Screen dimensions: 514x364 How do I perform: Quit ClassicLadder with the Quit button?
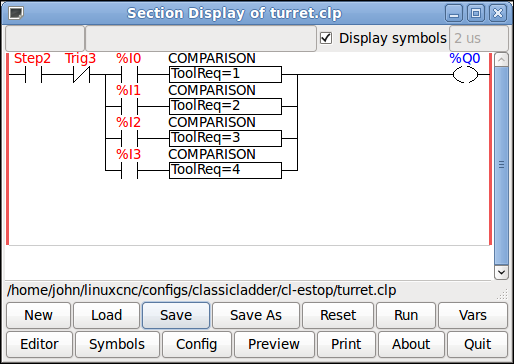pos(477,344)
